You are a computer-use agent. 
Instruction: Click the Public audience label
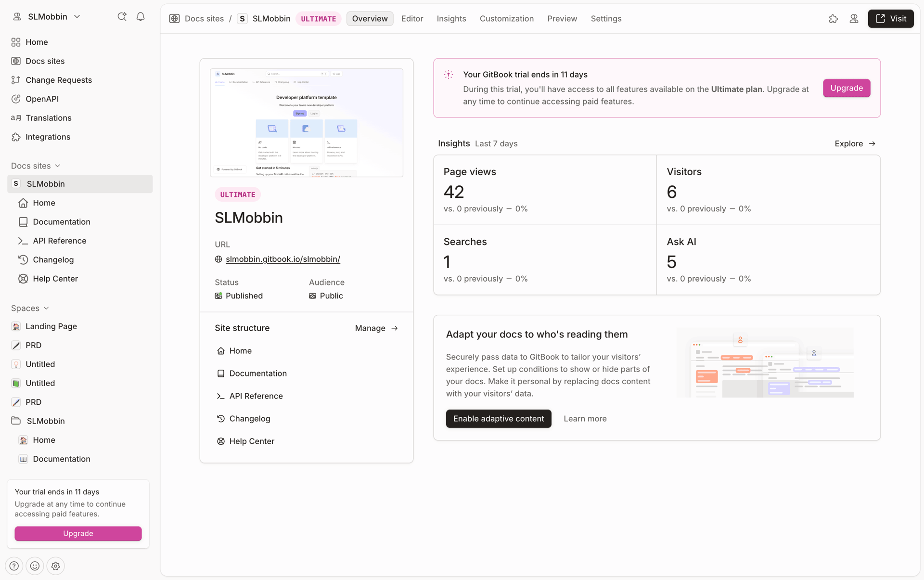coord(326,296)
